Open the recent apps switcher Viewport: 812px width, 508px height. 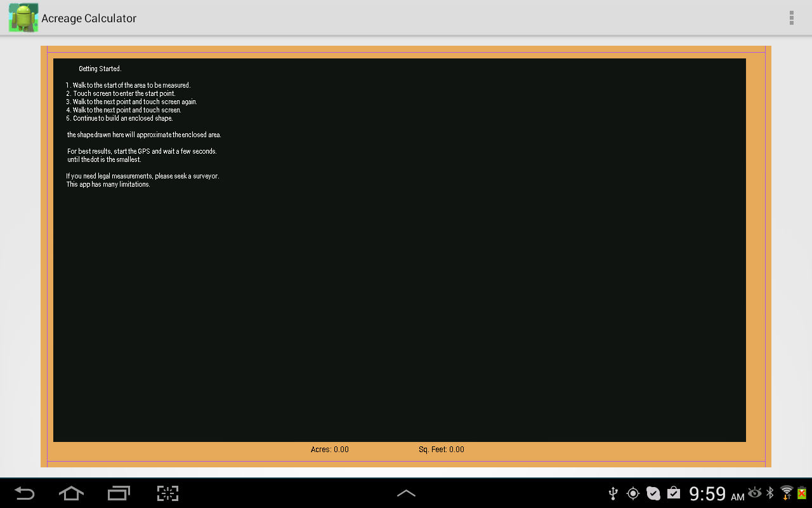coord(119,493)
